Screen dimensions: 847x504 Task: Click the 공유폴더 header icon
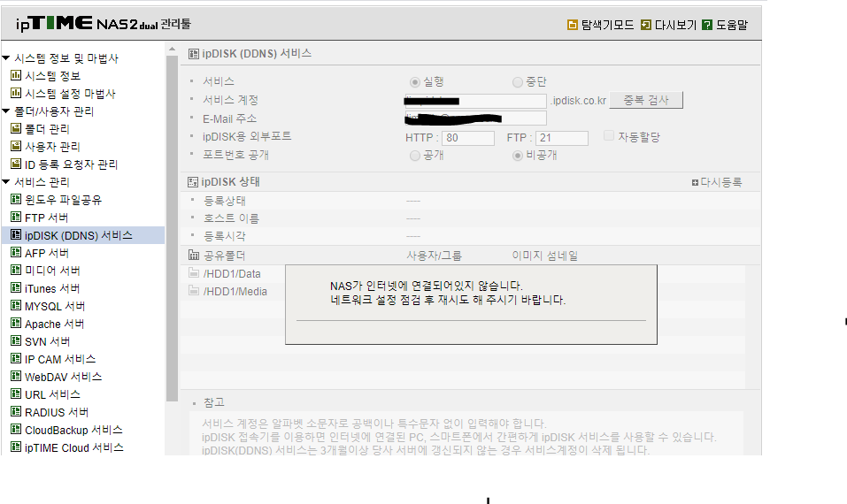coord(194,255)
